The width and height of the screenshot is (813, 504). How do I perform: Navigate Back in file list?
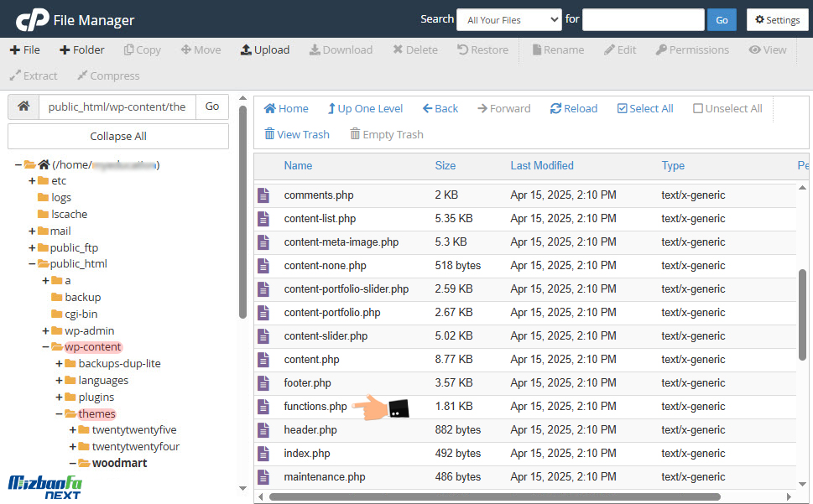pyautogui.click(x=440, y=109)
